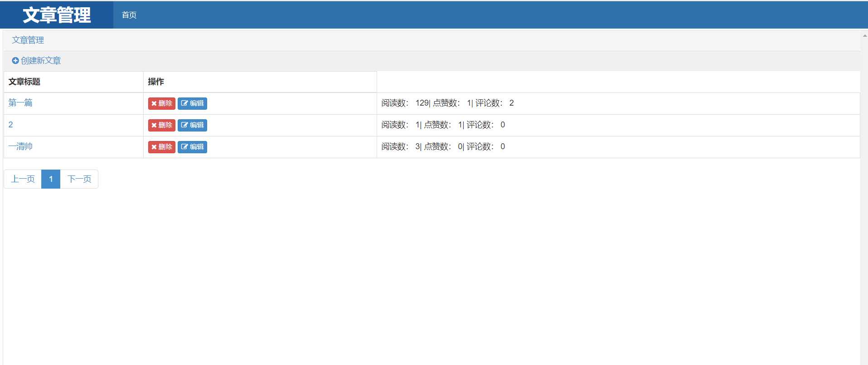Screen dimensions: 868x365
Task: Delete the 一清帅 article
Action: coord(162,147)
